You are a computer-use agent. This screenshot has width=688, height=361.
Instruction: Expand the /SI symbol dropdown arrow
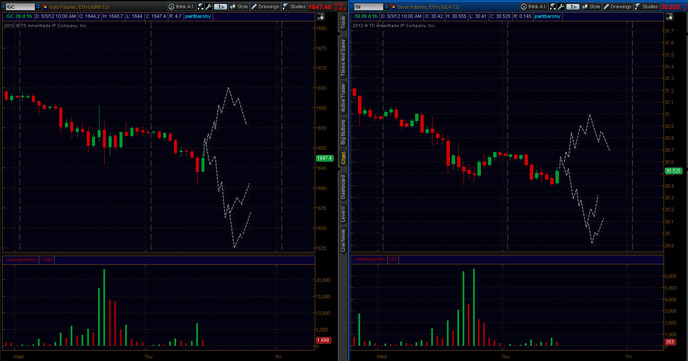[x=387, y=7]
